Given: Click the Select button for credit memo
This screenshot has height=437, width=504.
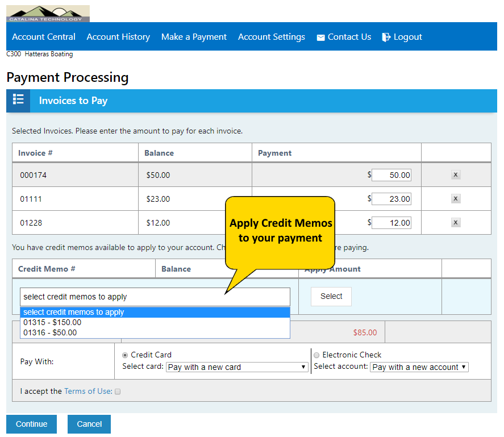Looking at the screenshot, I should pyautogui.click(x=331, y=296).
